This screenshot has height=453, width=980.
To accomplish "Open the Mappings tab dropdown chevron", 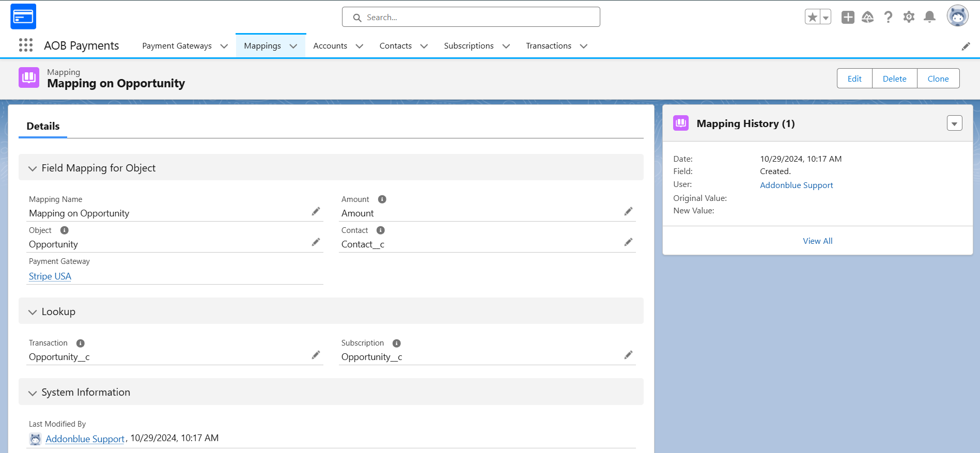I will (x=293, y=46).
